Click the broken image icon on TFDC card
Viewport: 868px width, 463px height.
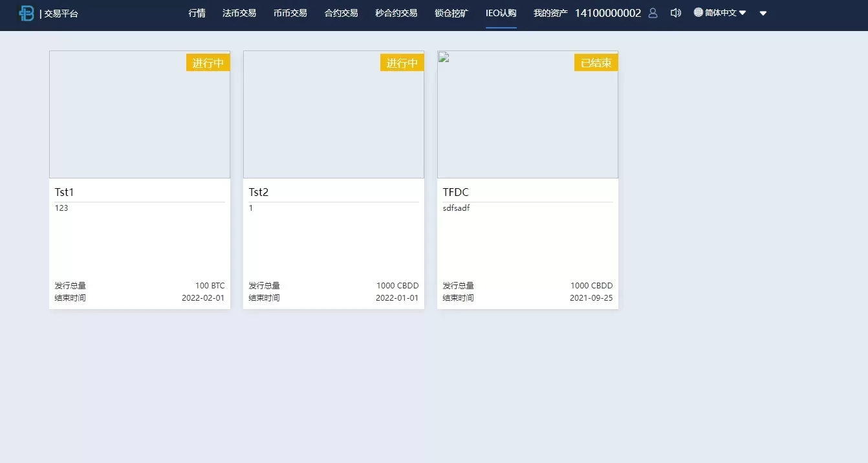[444, 58]
